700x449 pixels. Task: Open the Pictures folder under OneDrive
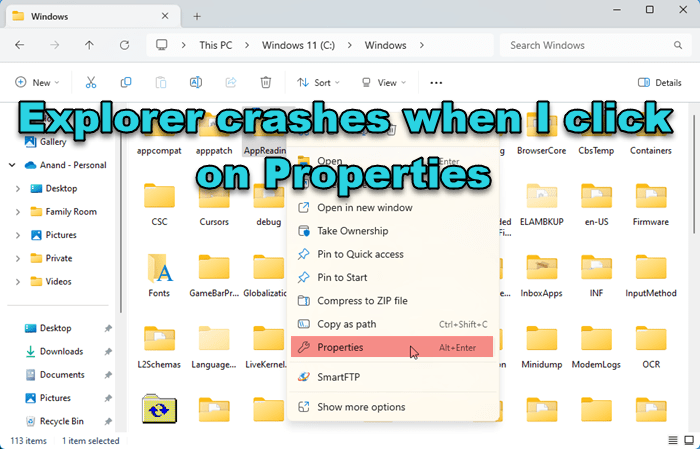(54, 235)
